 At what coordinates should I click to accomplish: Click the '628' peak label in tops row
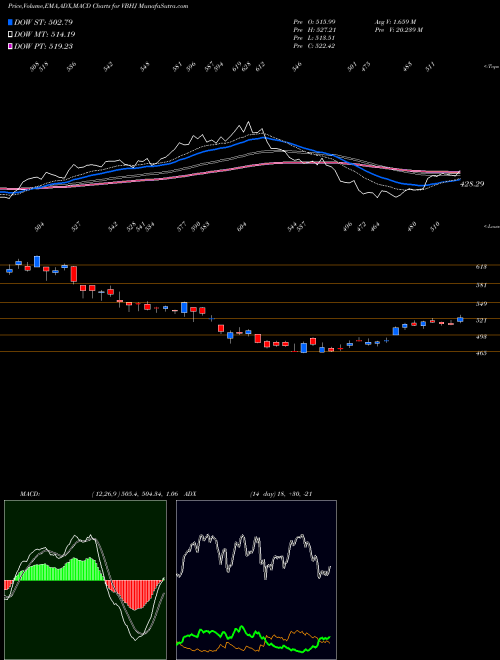[x=247, y=67]
